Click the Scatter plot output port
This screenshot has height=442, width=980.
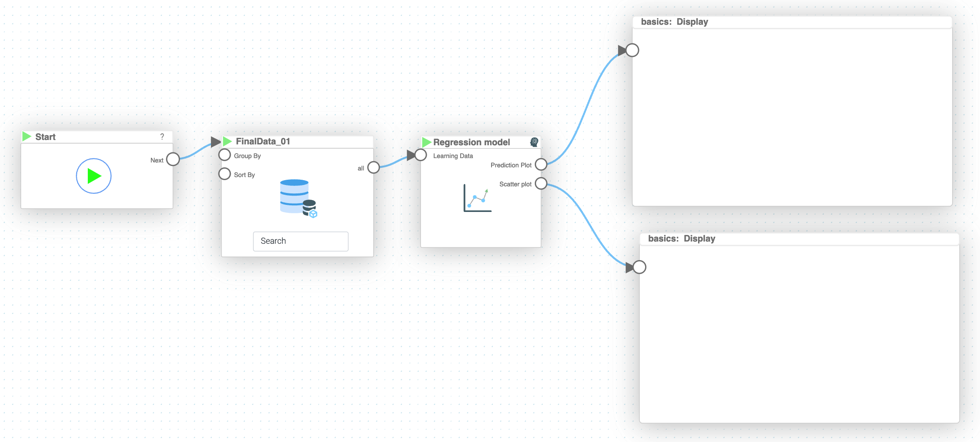[541, 184]
